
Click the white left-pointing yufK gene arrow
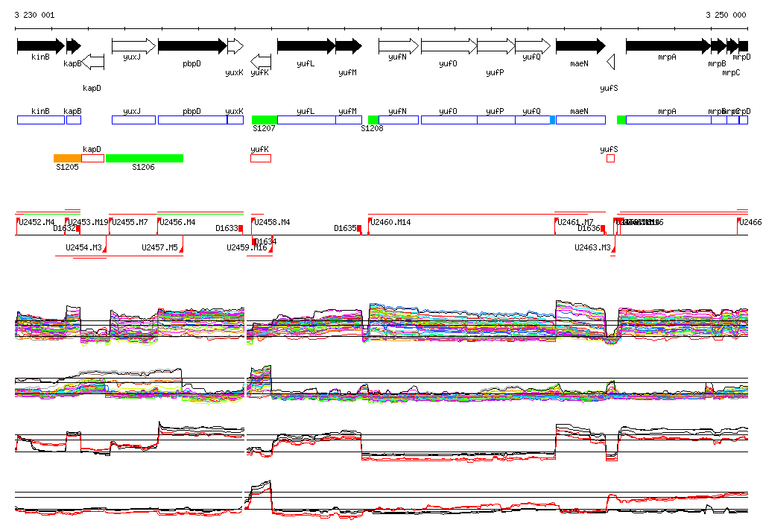tap(261, 62)
